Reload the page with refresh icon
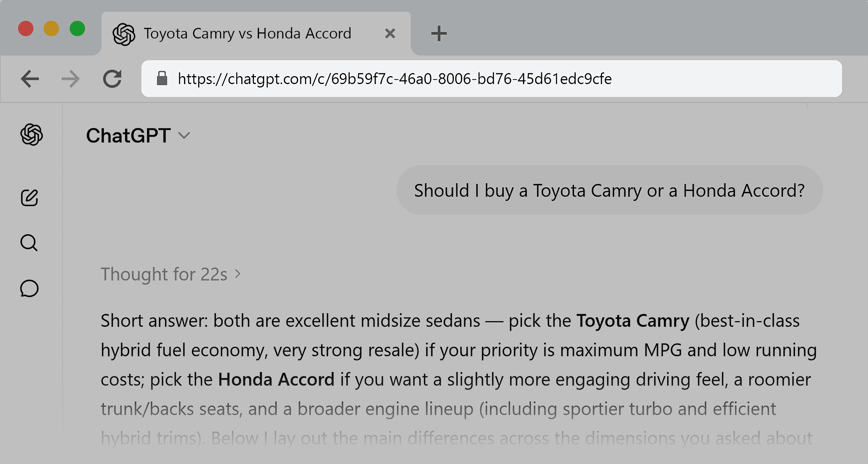Image resolution: width=868 pixels, height=464 pixels. (x=112, y=79)
